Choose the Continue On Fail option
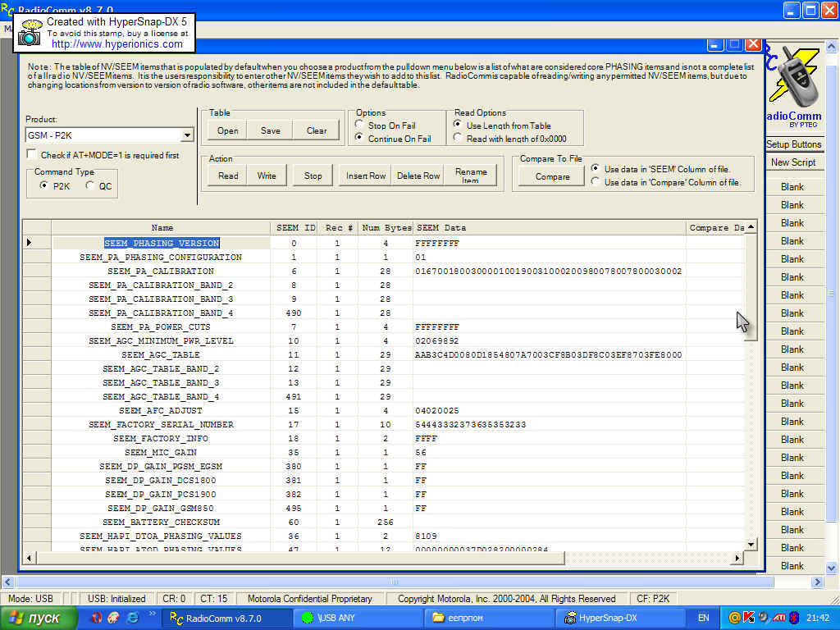This screenshot has height=630, width=840. coord(359,138)
